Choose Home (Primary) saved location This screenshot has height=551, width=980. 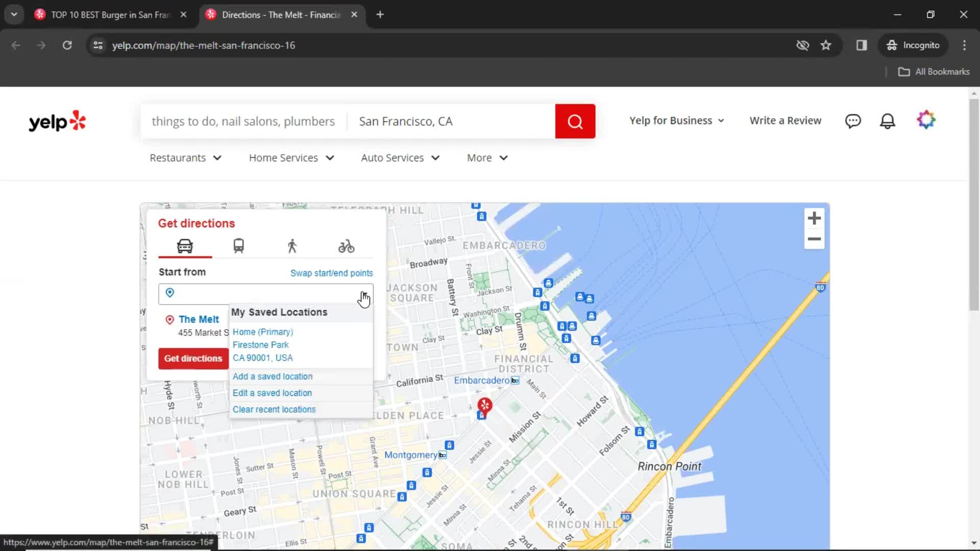point(263,345)
